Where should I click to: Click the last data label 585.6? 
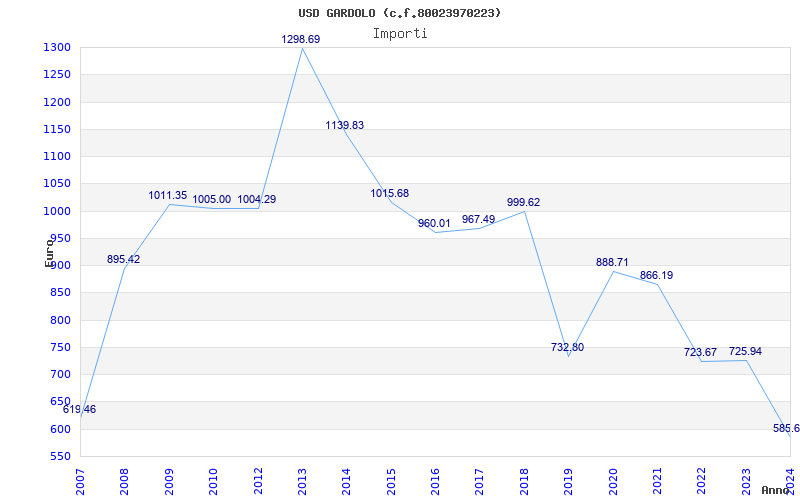[x=786, y=429]
